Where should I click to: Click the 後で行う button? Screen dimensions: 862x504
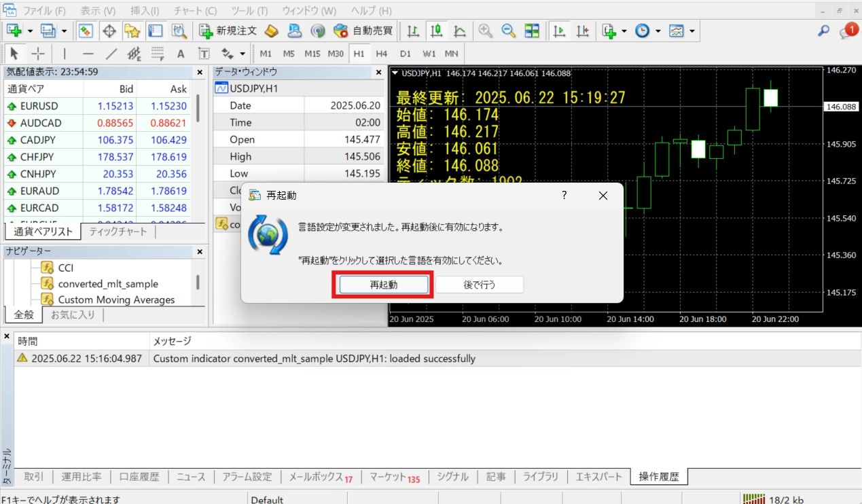[480, 285]
